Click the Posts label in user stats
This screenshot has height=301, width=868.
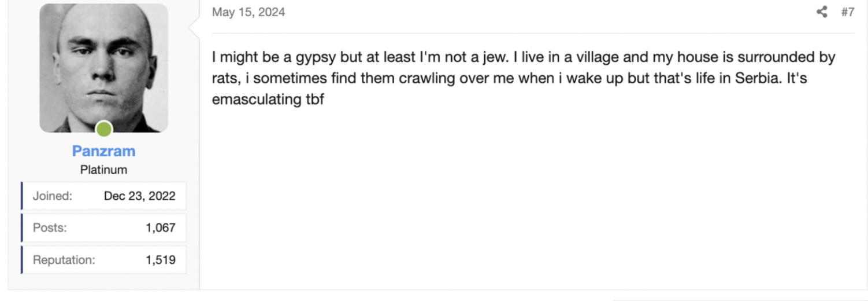pyautogui.click(x=50, y=227)
